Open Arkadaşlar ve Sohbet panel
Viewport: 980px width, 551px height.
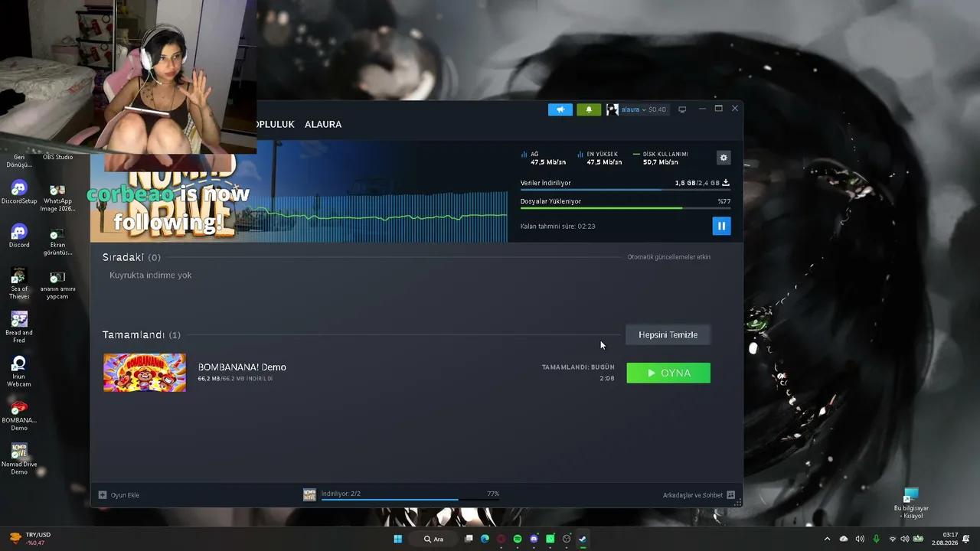(x=693, y=495)
